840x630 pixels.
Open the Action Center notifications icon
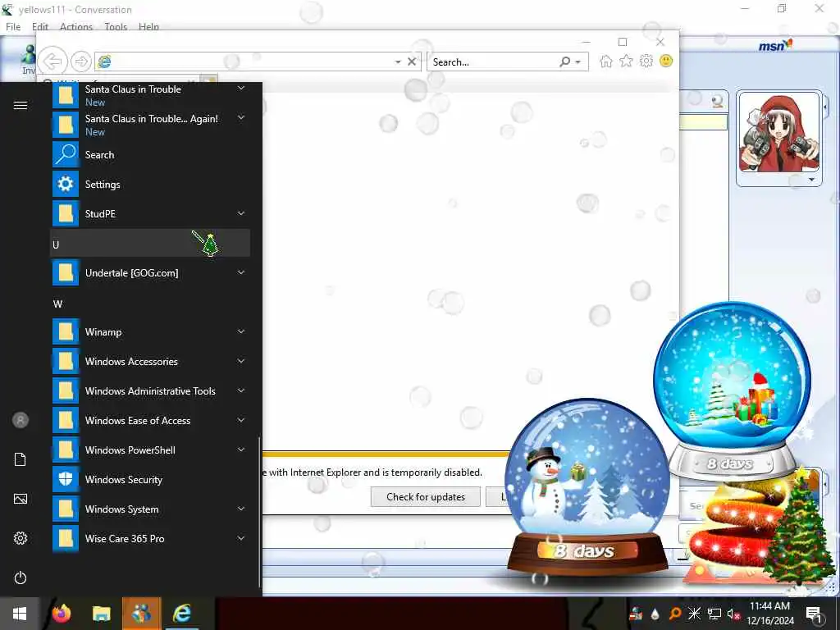pyautogui.click(x=814, y=614)
